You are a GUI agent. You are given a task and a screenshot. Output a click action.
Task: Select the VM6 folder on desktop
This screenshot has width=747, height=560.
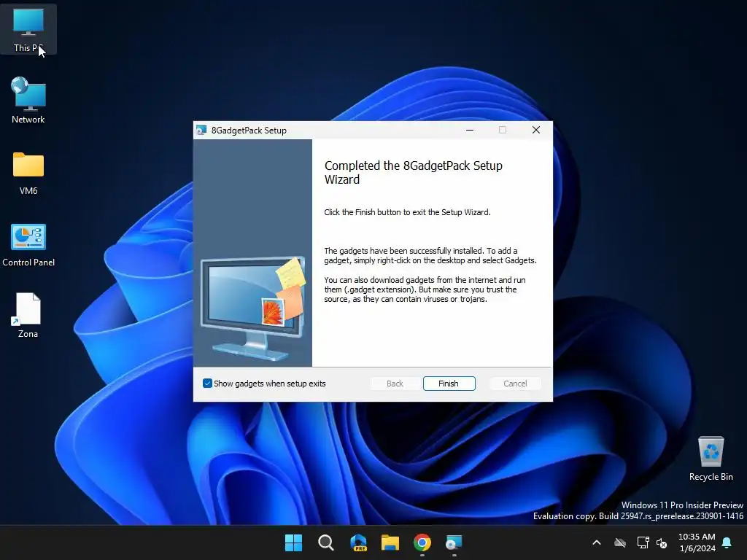tap(28, 174)
